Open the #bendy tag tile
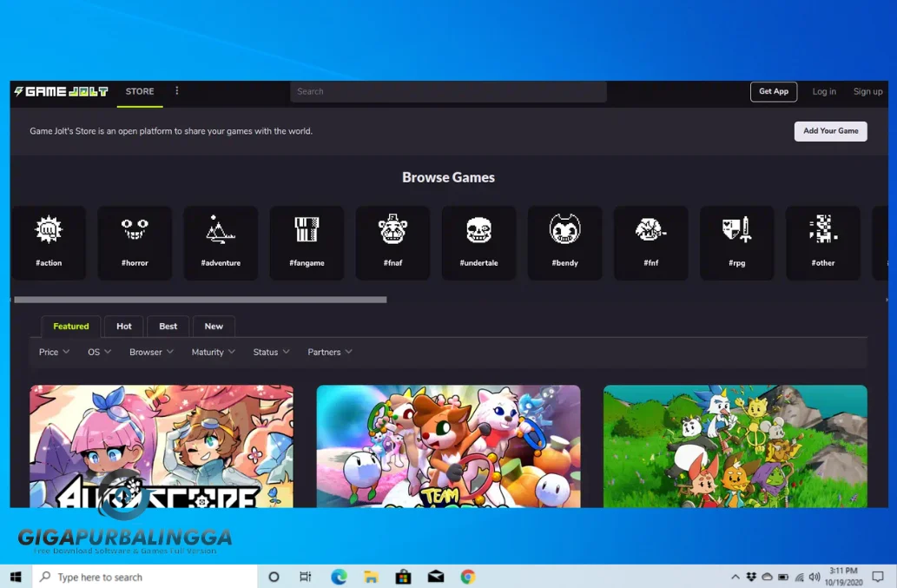The image size is (897, 588). tap(565, 243)
